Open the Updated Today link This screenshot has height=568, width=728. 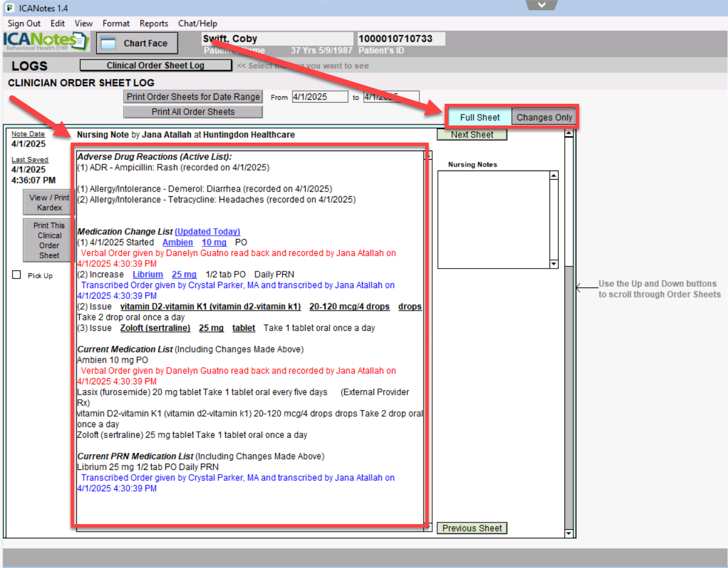[x=208, y=232]
